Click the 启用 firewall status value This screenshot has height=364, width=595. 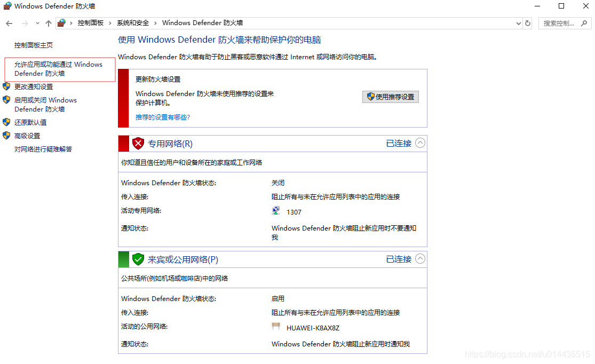point(278,299)
